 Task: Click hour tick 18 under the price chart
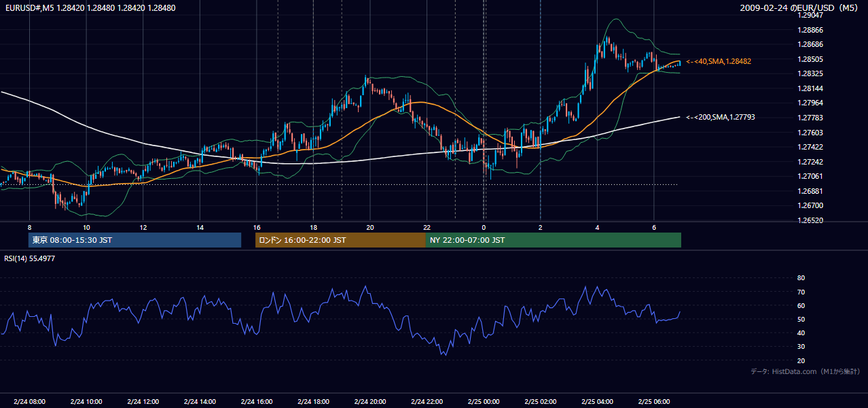[313, 227]
